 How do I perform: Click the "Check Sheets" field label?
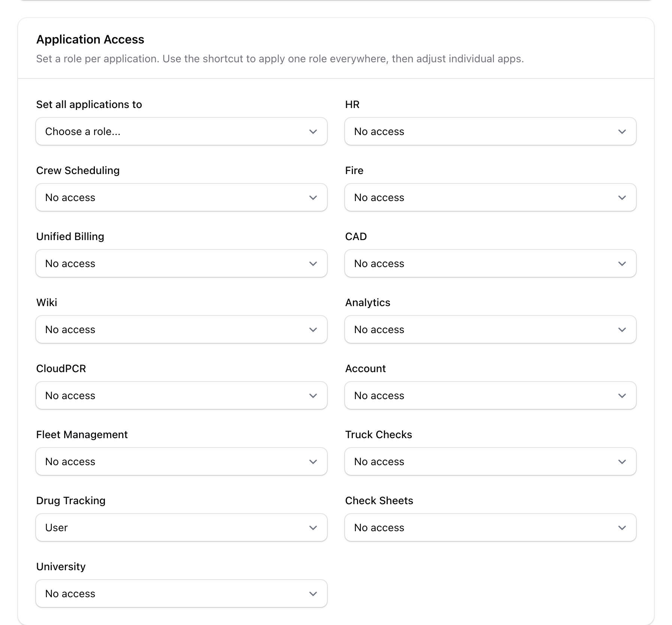pos(379,500)
